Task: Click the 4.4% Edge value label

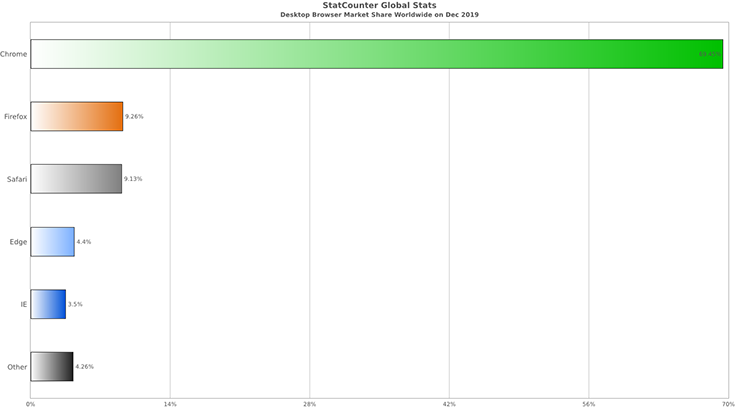Action: [x=84, y=241]
